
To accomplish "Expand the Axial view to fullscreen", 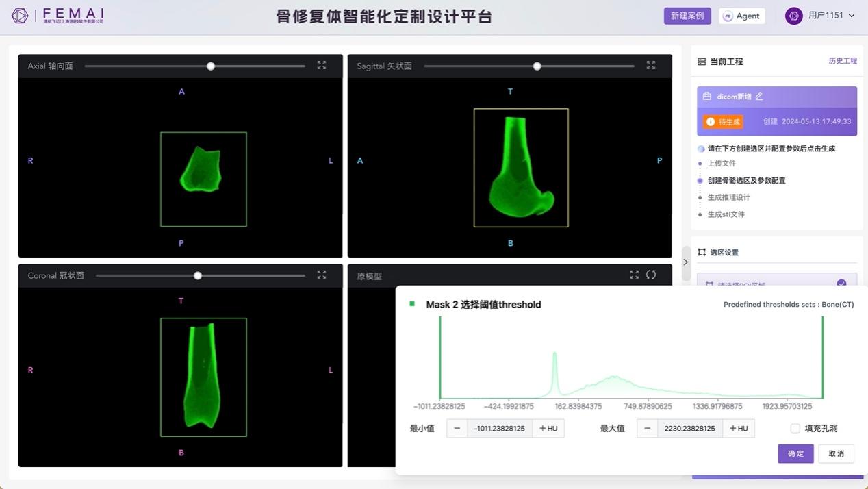I will click(x=322, y=66).
